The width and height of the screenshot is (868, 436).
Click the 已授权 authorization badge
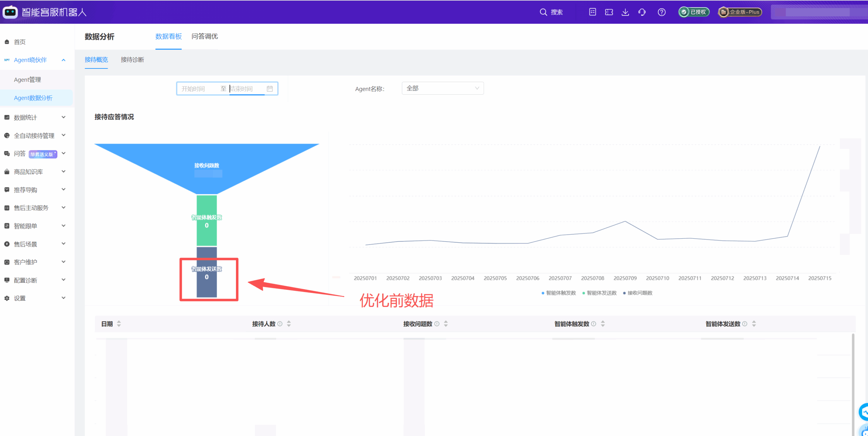click(x=693, y=12)
